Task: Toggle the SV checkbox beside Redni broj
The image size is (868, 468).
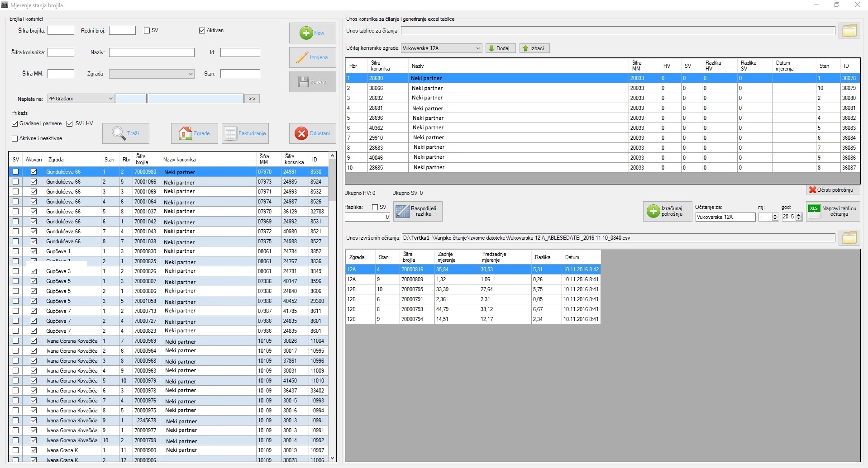Action: tap(147, 31)
